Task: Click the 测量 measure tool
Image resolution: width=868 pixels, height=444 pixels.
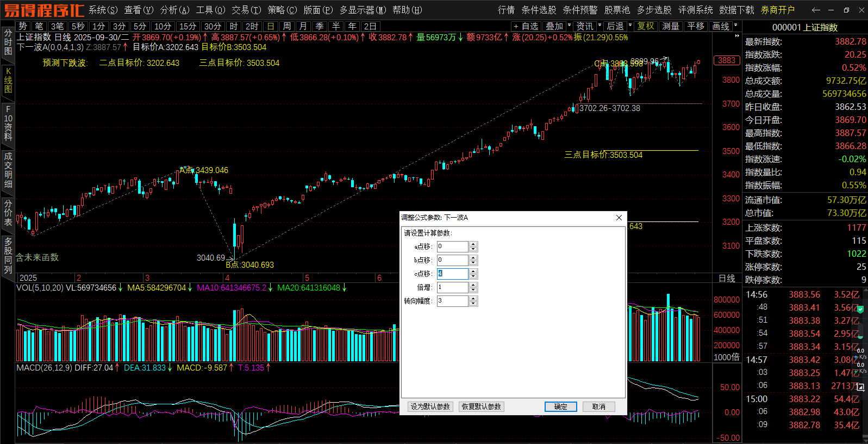Action: [x=671, y=26]
